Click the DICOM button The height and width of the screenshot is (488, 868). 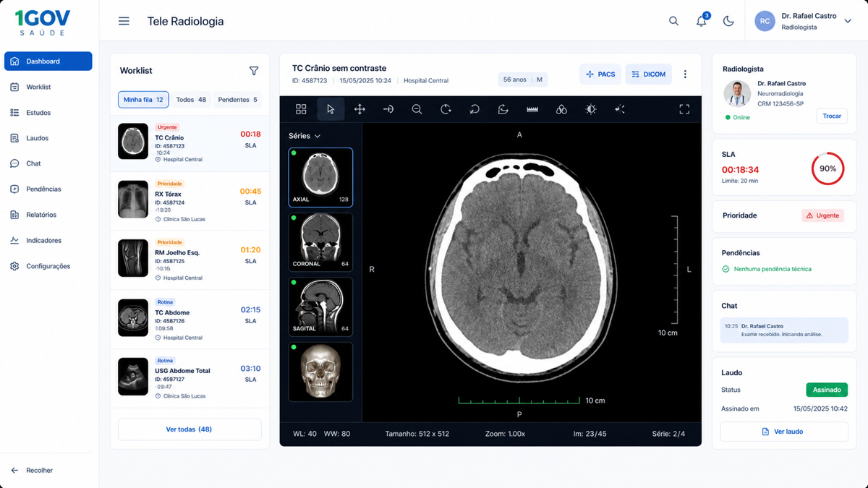(x=648, y=74)
